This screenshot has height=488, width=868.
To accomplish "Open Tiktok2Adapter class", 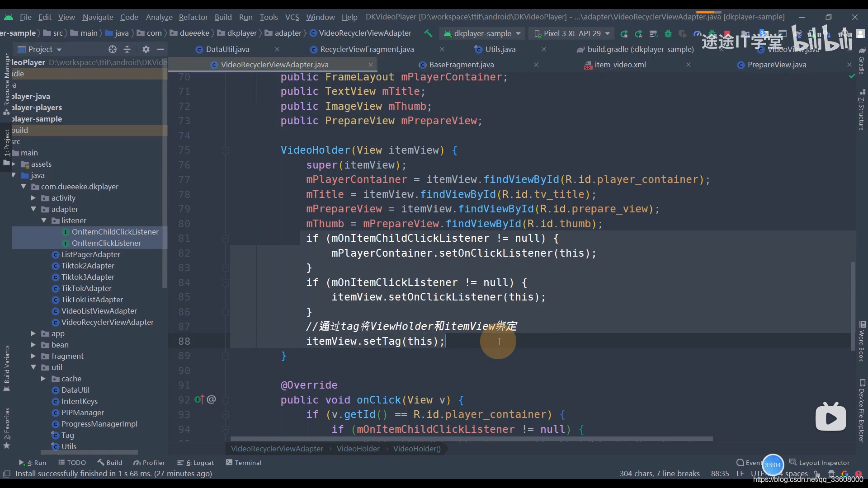I will pos(88,266).
